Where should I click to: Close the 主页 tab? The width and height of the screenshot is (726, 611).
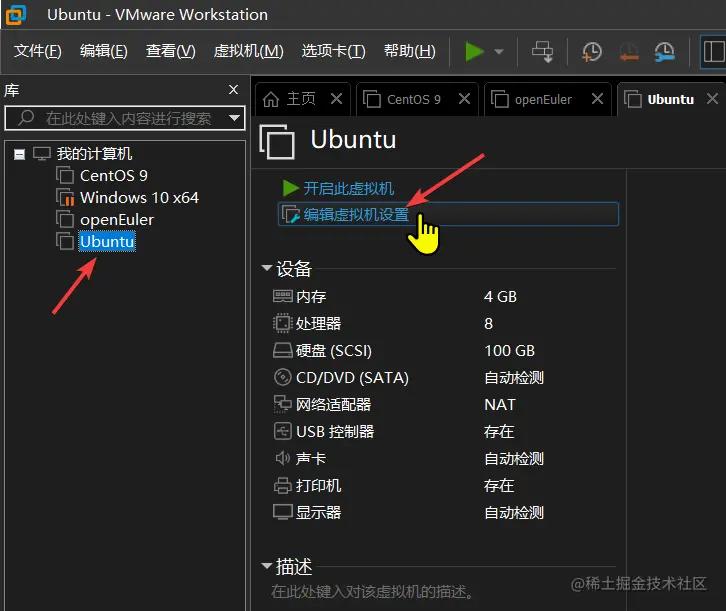(337, 99)
